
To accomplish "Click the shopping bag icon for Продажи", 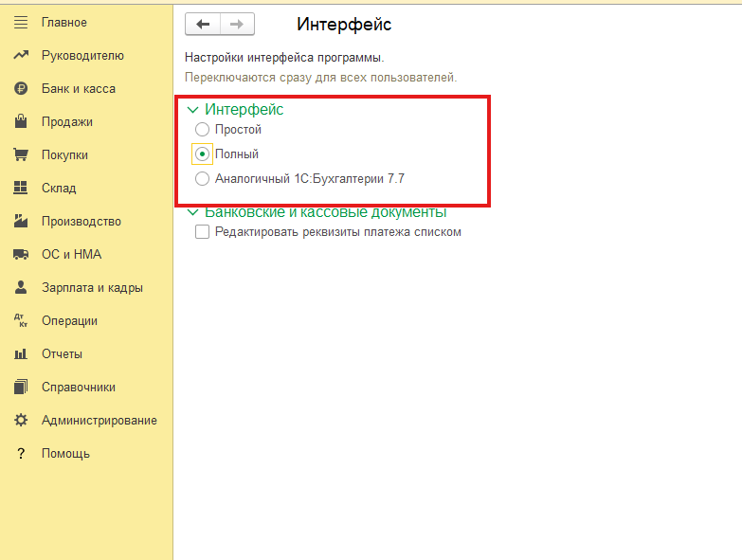I will (x=20, y=121).
